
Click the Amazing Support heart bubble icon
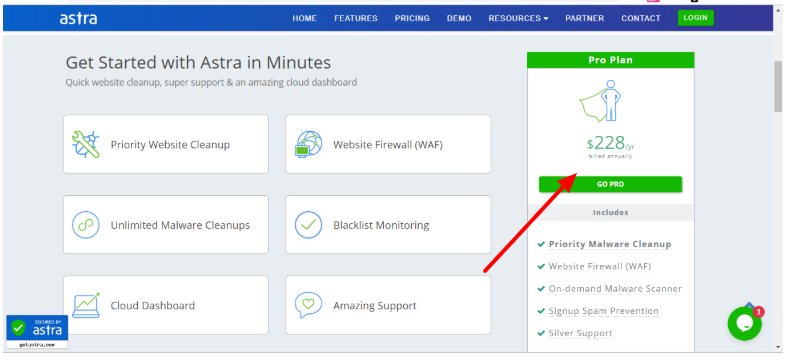click(309, 305)
